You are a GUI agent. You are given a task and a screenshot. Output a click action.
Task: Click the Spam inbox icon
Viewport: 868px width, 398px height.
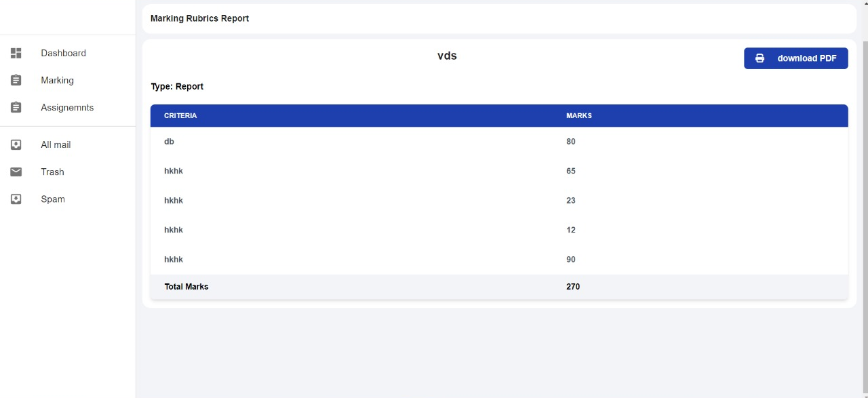point(16,199)
